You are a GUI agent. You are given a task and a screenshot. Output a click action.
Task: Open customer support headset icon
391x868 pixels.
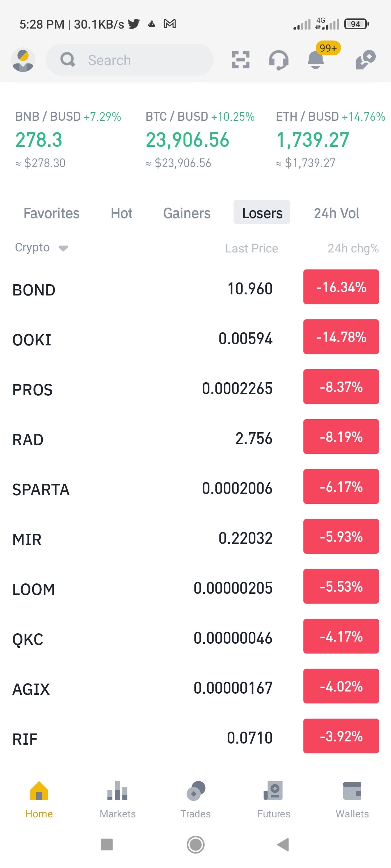pos(278,60)
